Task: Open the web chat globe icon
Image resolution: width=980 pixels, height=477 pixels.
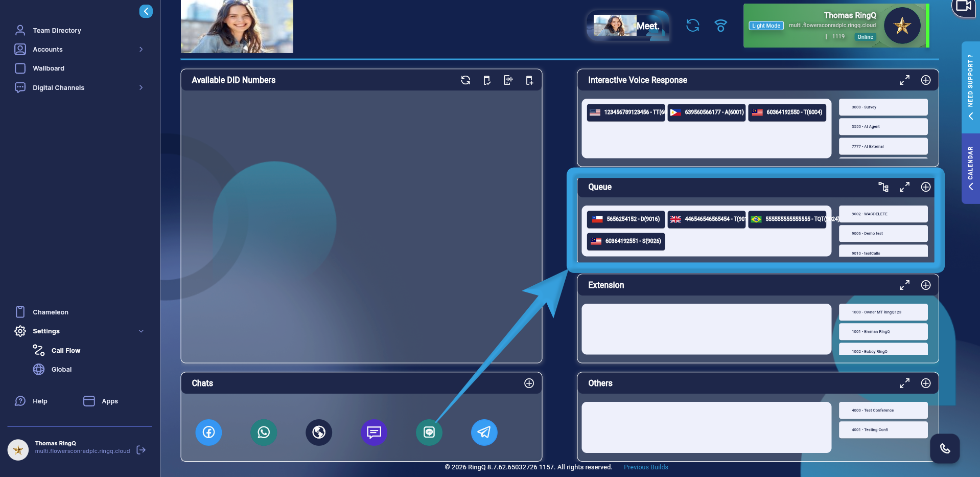Action: tap(318, 432)
